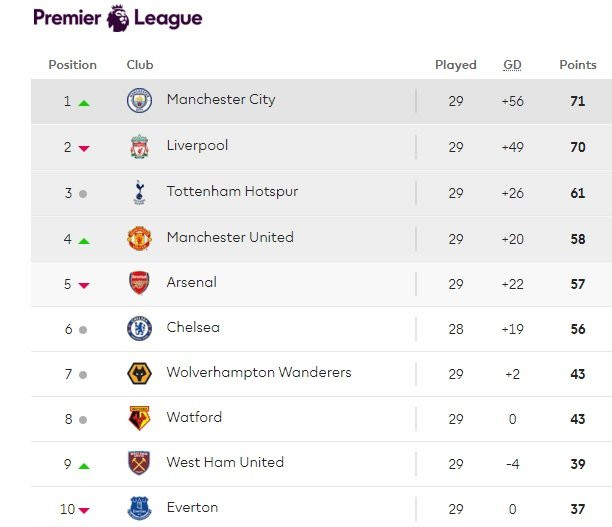This screenshot has width=612, height=527.
Task: Open the Wolverhampton Wanderers team link
Action: [x=259, y=372]
